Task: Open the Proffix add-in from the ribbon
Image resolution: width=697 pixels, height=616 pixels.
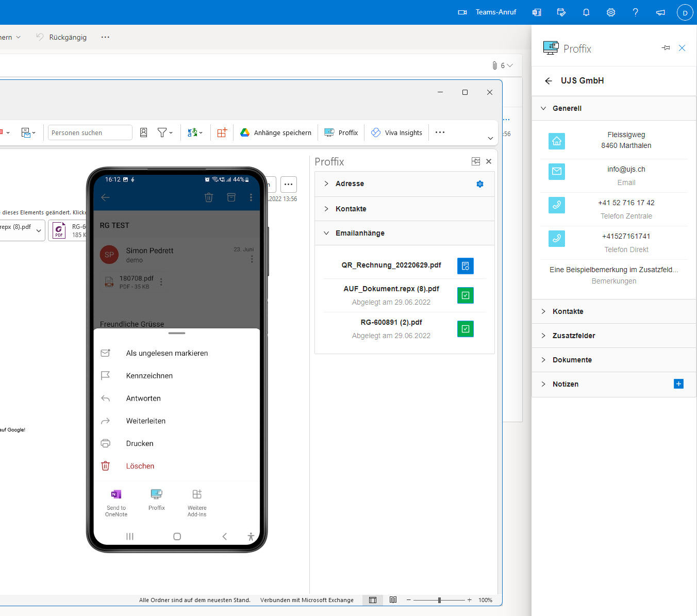Action: tap(341, 133)
